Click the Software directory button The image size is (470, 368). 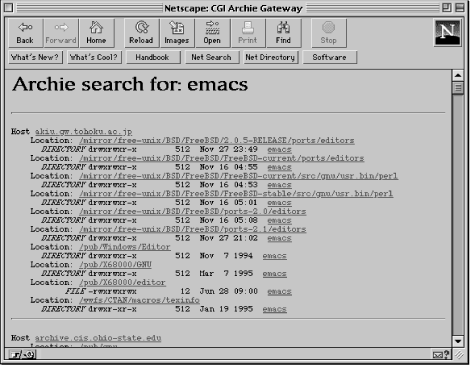click(x=329, y=57)
